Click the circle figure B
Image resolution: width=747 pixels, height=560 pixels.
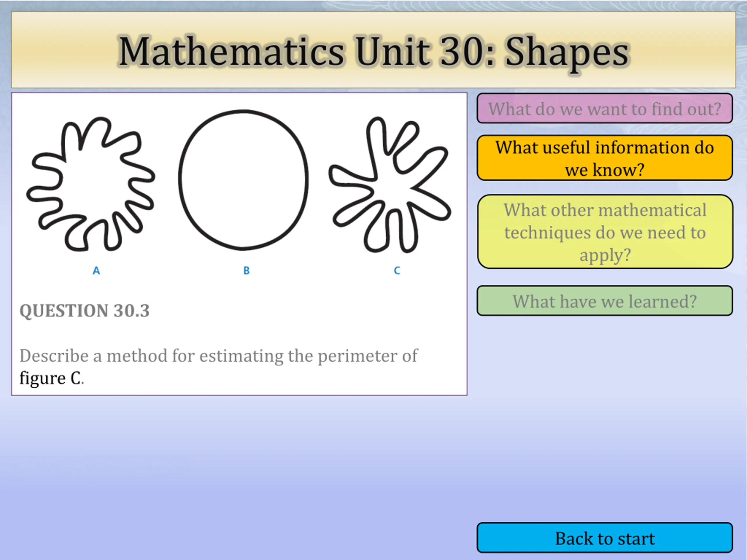[x=243, y=180]
